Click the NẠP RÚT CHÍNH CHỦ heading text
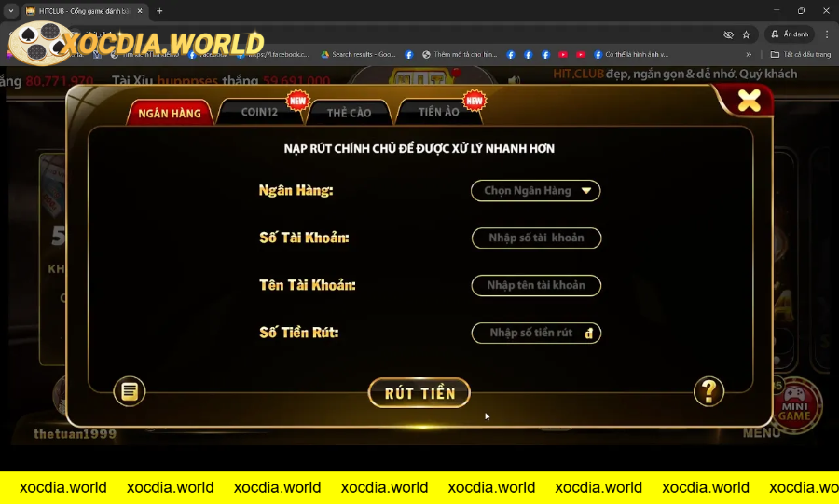The image size is (839, 504). [419, 148]
